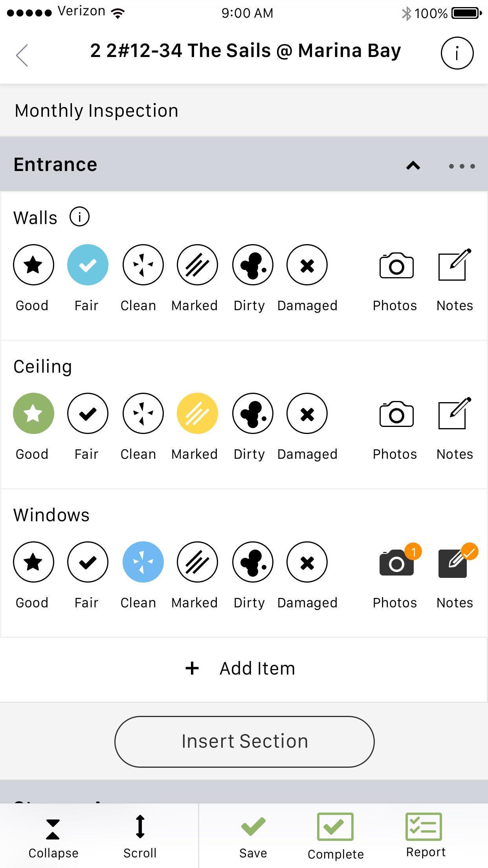
Task: Tap the info icon beside Walls
Action: tap(79, 217)
